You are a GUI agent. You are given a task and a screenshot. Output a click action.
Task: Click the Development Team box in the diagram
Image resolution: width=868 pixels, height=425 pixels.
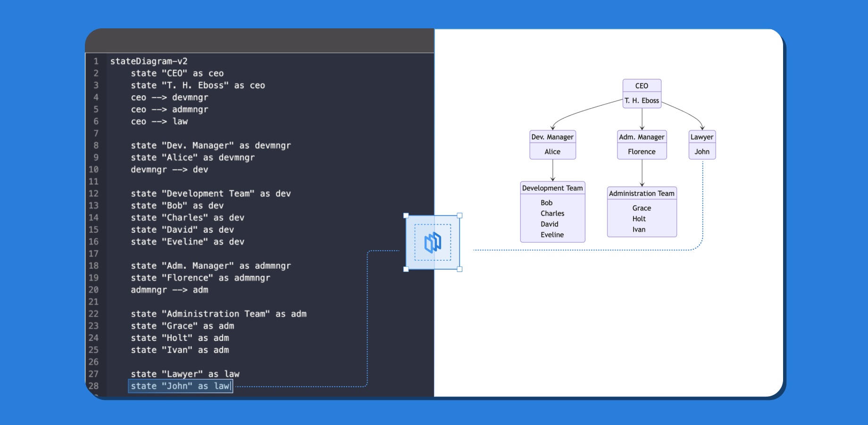click(552, 212)
